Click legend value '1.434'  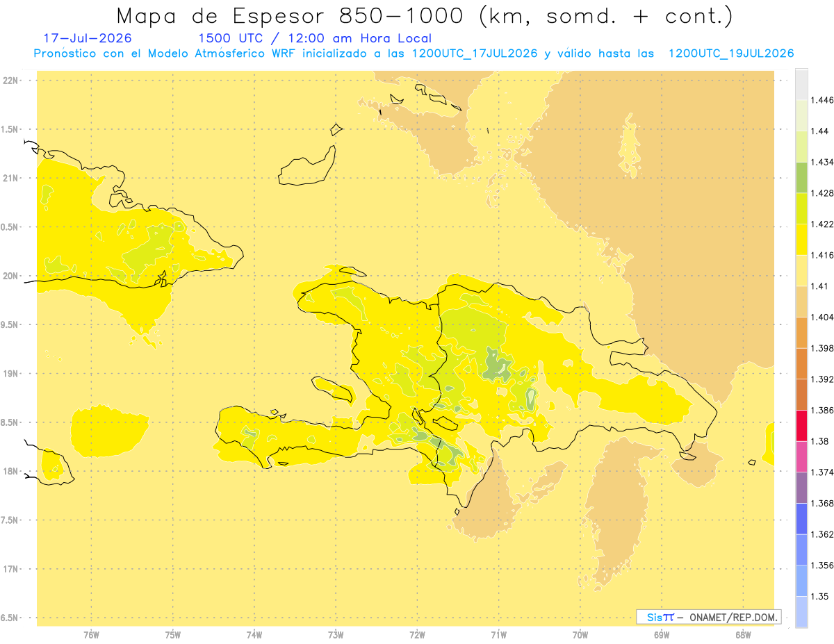pyautogui.click(x=822, y=162)
